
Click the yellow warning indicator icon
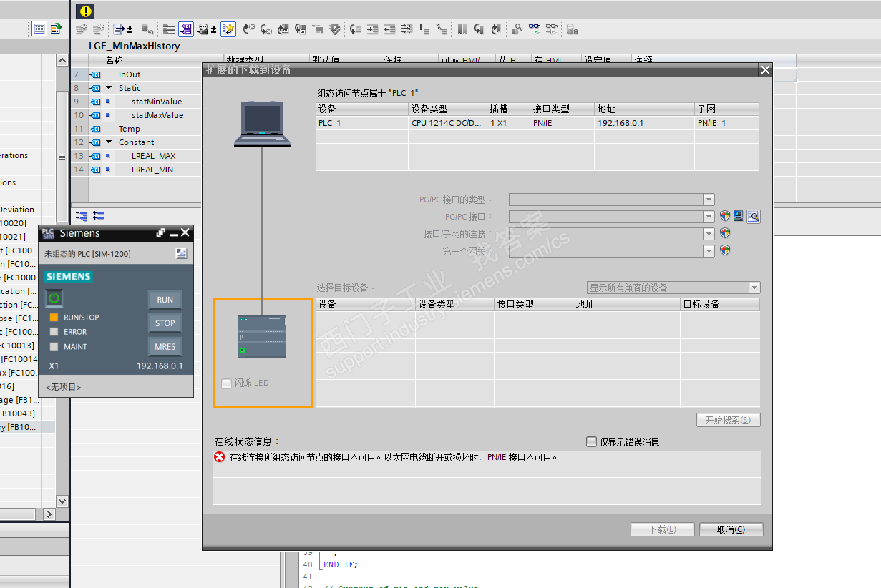coord(85,11)
